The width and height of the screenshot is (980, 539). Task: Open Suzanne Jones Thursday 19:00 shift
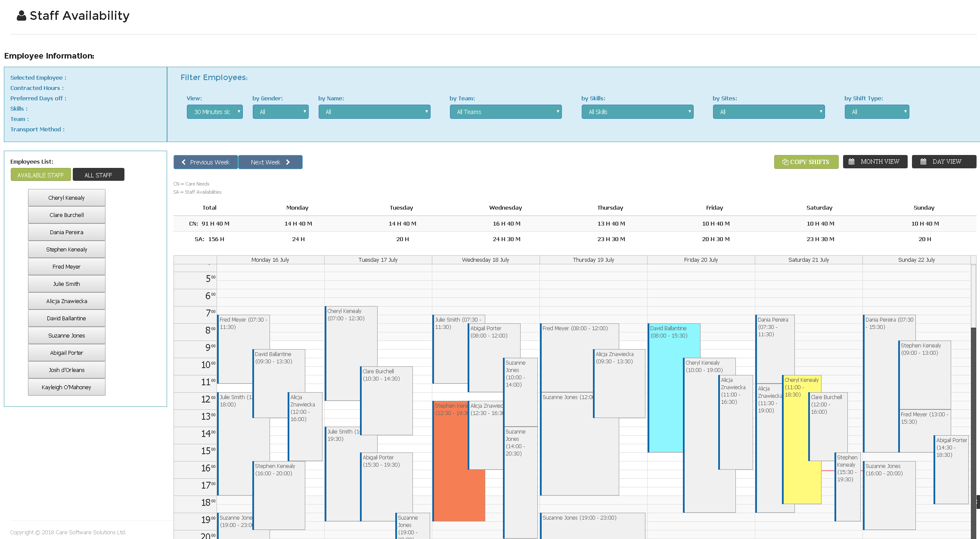click(x=592, y=526)
